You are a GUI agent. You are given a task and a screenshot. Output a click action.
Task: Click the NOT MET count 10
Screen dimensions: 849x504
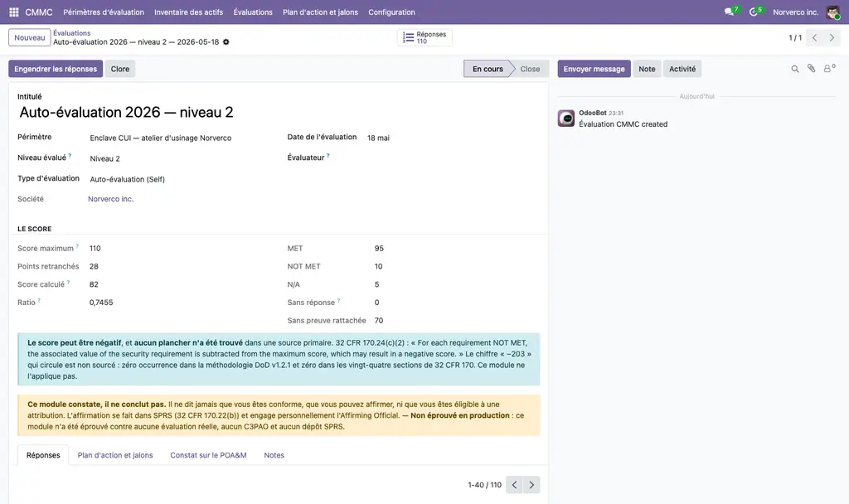(378, 266)
